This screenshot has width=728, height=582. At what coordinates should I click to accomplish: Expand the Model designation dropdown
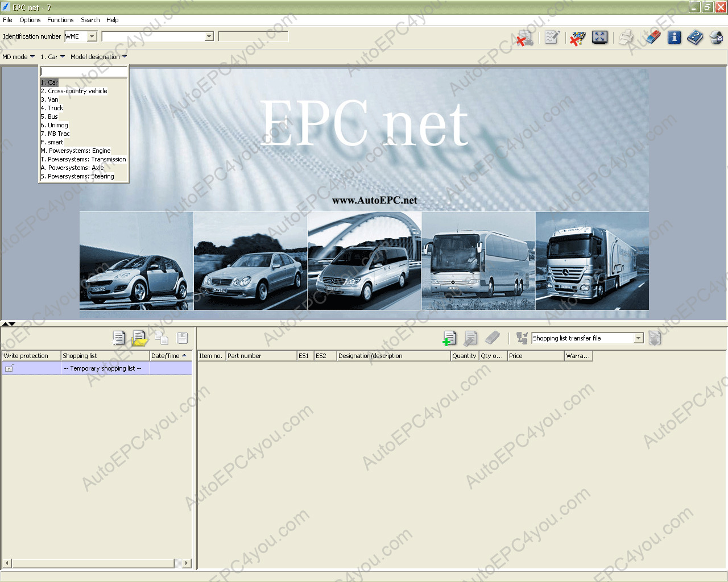pyautogui.click(x=98, y=57)
